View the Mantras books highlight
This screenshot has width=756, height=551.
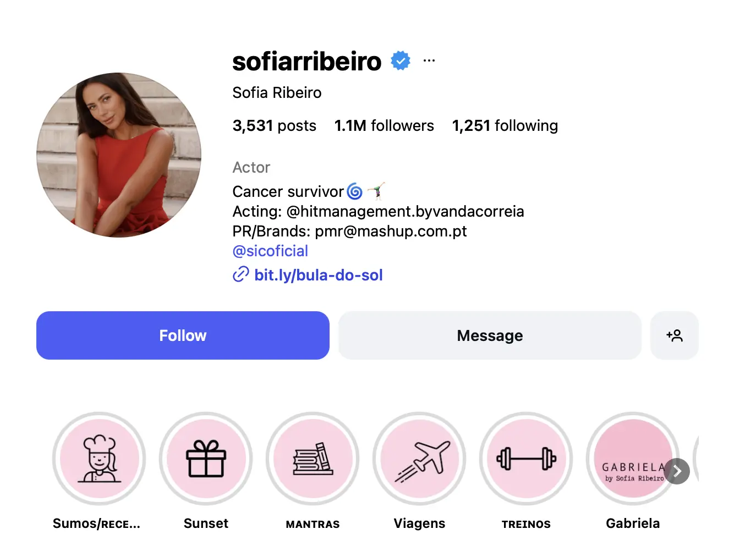click(x=313, y=459)
